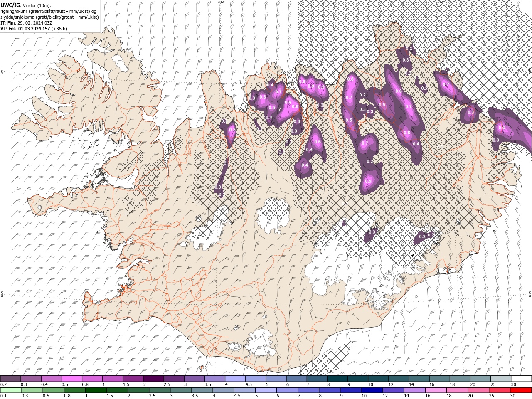Click the dark mauve 0.2 swatch, top legend row
The width and height of the screenshot is (532, 399).
[10, 379]
